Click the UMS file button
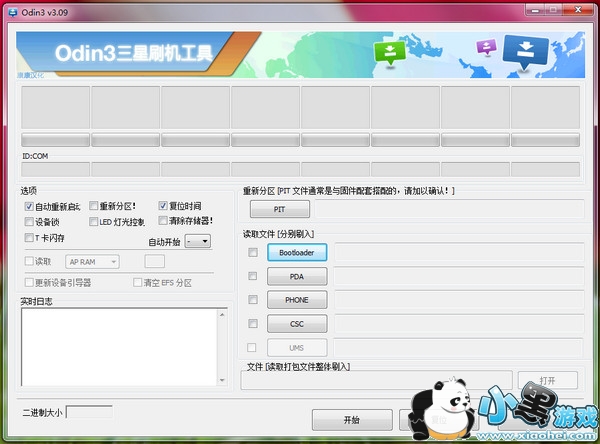This screenshot has height=444, width=600. pyautogui.click(x=297, y=348)
